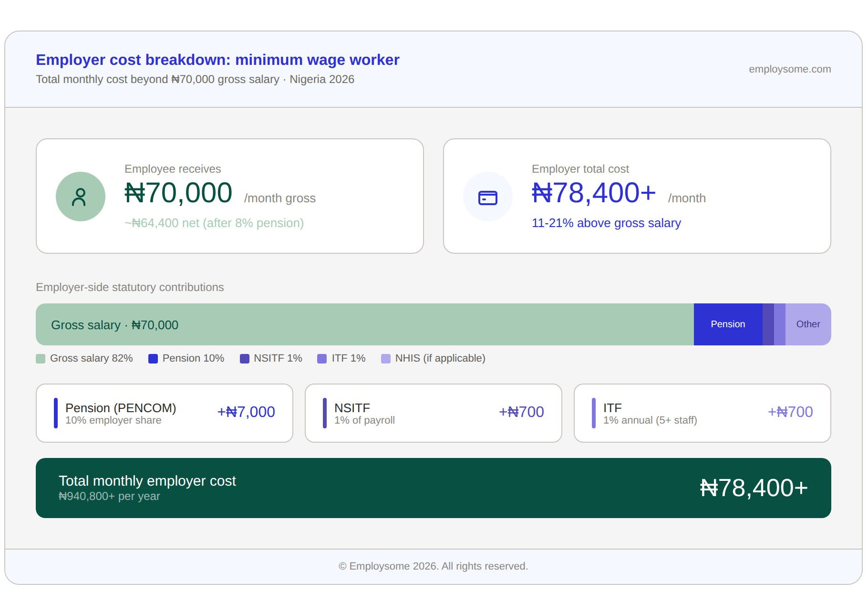Click the 11-21% above gross salary link
This screenshot has height=613, width=868.
(x=606, y=223)
